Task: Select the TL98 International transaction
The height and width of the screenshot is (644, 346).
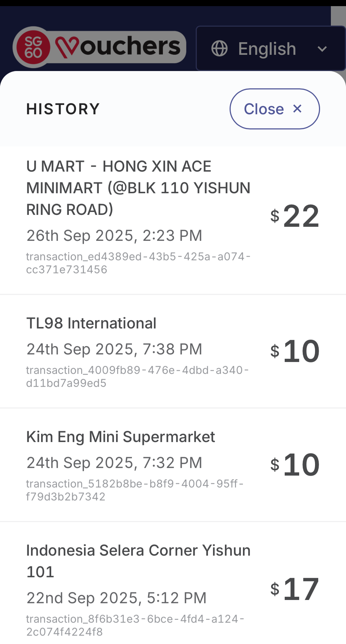Action: (91, 323)
